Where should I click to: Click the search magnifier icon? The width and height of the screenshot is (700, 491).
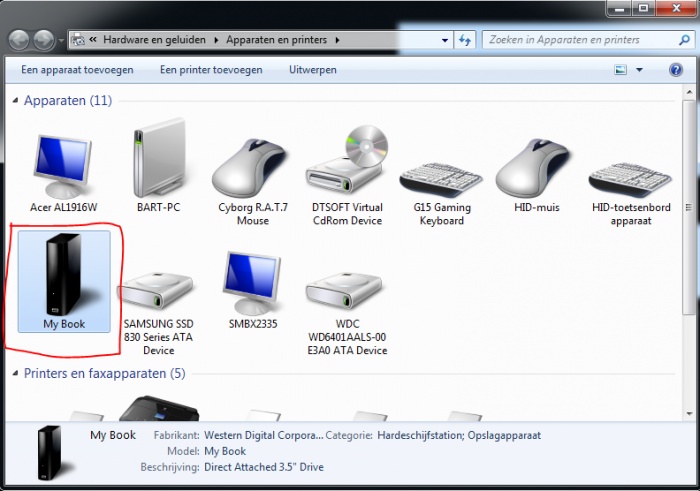684,40
